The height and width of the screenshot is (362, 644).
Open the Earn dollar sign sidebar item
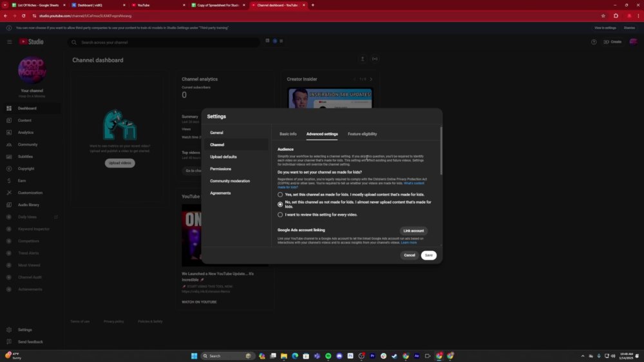tap(9, 181)
